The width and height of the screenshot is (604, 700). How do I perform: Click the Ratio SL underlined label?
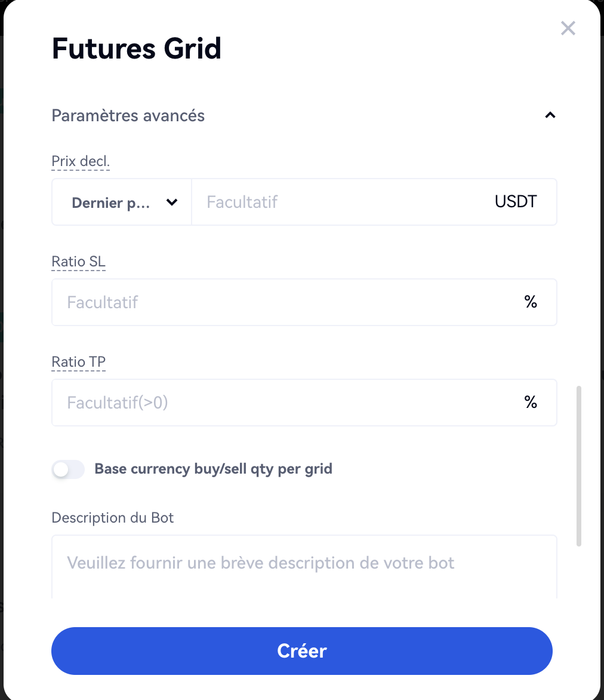click(78, 262)
